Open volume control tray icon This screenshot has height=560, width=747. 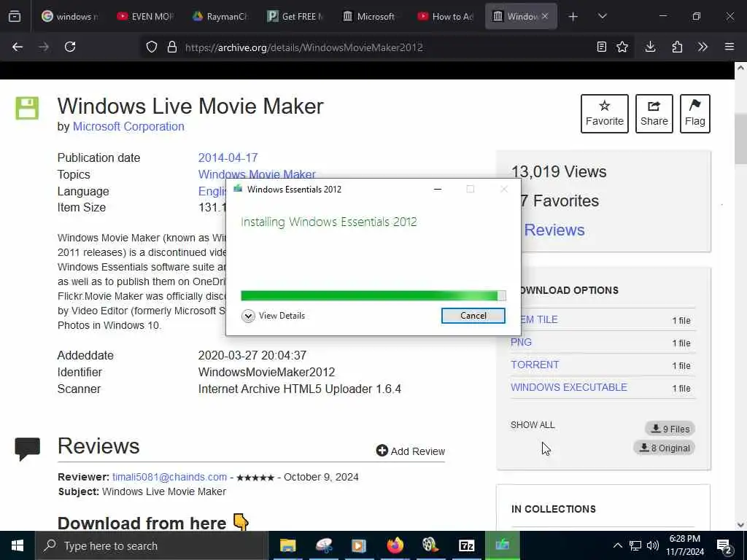click(653, 545)
